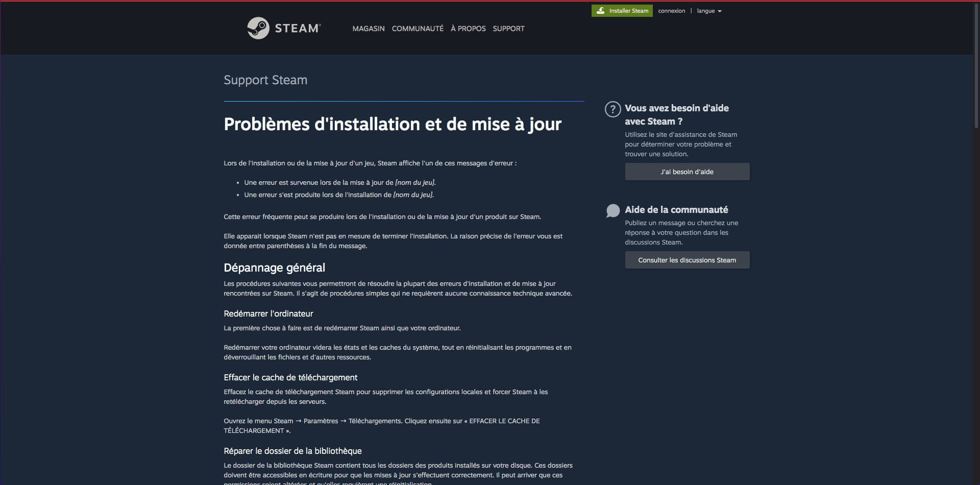Click the Dépannage général heading
The image size is (980, 485).
[274, 268]
